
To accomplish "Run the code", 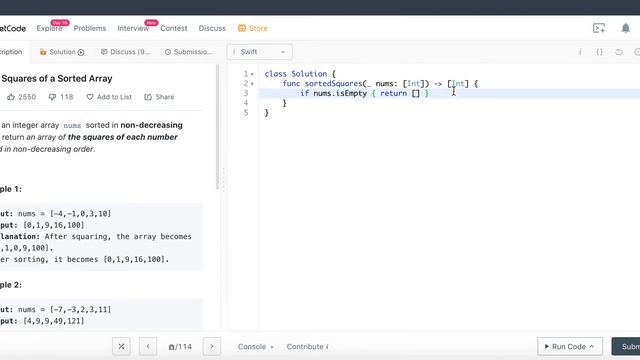I will [x=570, y=347].
